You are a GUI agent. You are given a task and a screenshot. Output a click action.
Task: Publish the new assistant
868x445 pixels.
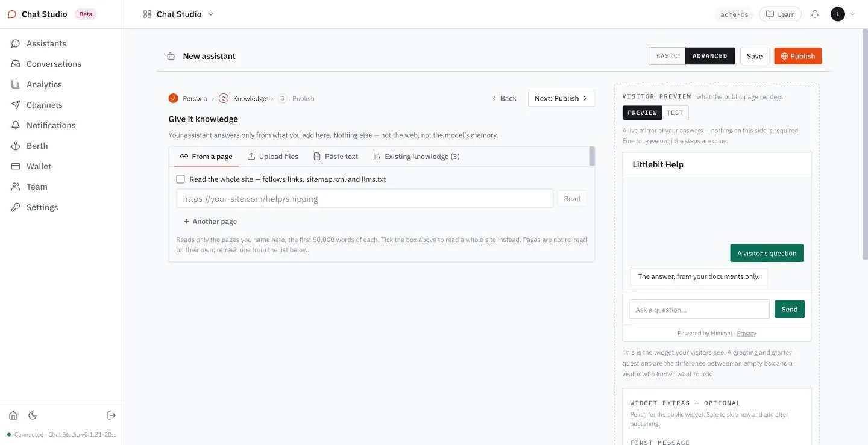pyautogui.click(x=798, y=56)
